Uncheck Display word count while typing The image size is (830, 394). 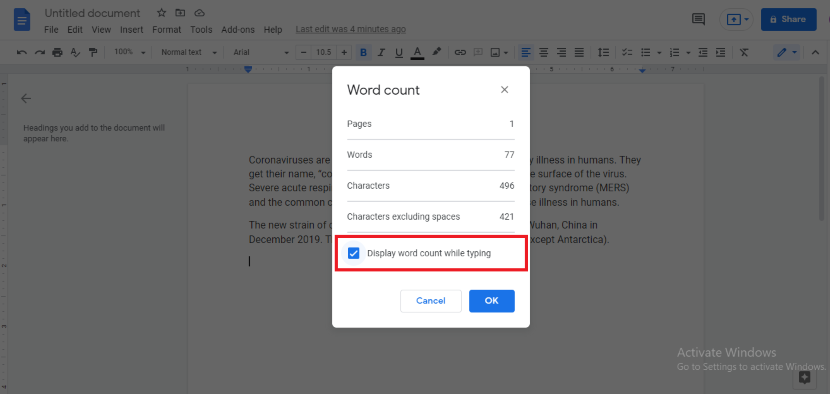pos(354,254)
